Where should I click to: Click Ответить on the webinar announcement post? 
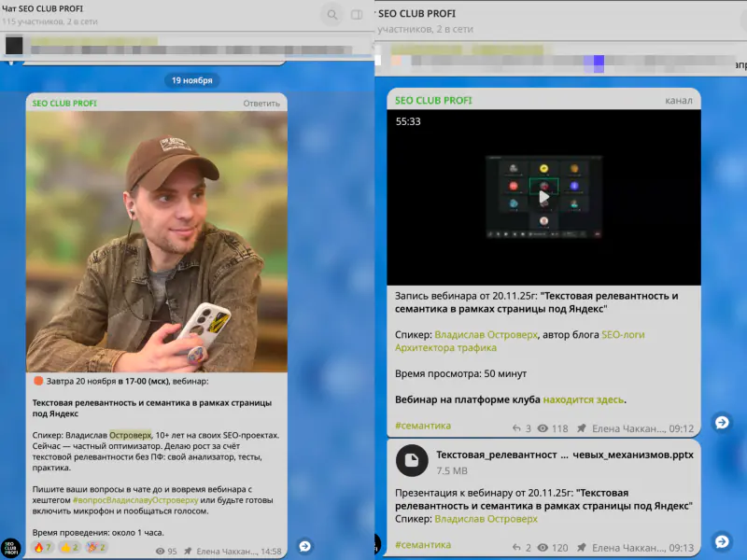tap(261, 104)
